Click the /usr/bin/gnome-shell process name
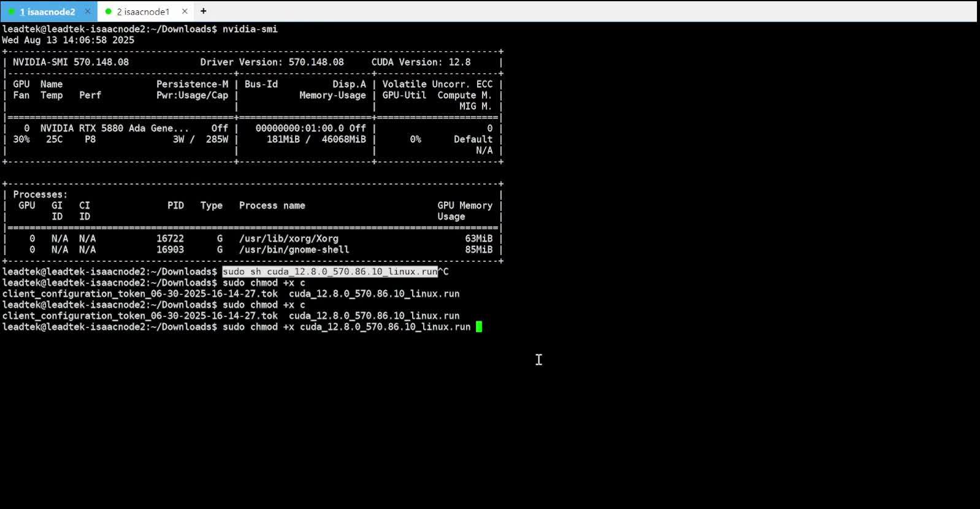Screen dimensions: 980x509 pyautogui.click(x=294, y=250)
